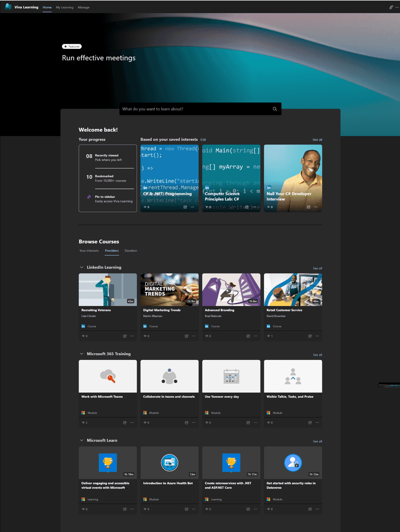This screenshot has width=400, height=532.
Task: Share Introduction to Azure Health Bot module
Action: pyautogui.click(x=187, y=509)
